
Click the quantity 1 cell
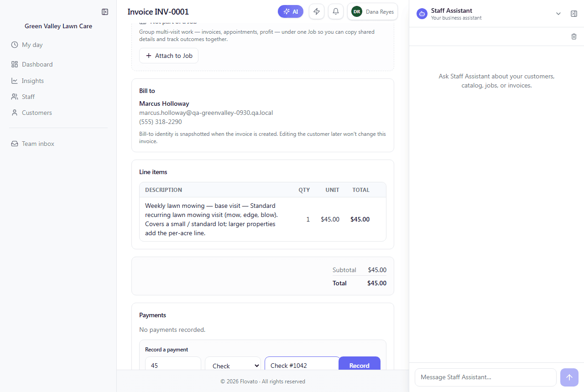308,219
